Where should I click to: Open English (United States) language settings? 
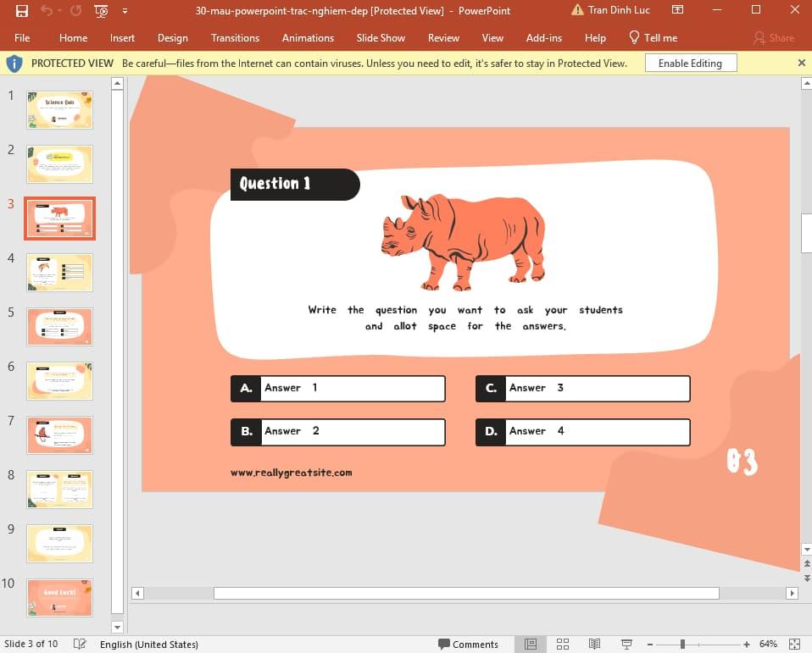pos(149,645)
